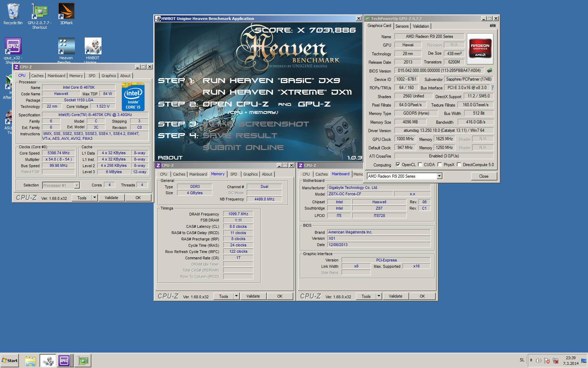Open the Recycle Bin desktop icon
The height and width of the screenshot is (368, 588).
(13, 14)
